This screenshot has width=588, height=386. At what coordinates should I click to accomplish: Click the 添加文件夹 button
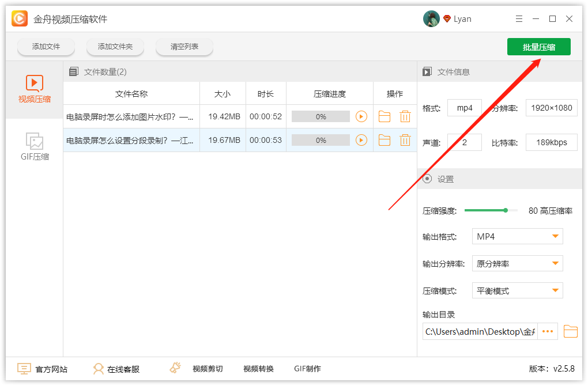click(x=115, y=47)
